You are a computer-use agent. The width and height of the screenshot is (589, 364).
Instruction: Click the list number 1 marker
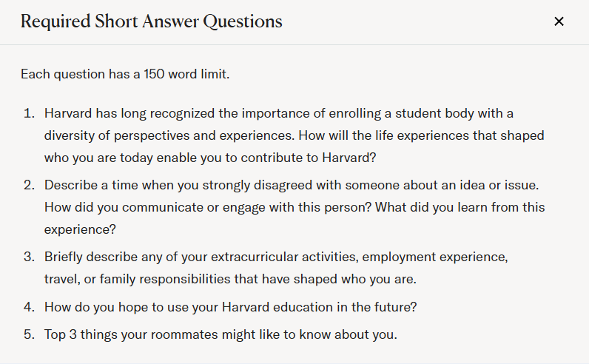click(x=29, y=113)
